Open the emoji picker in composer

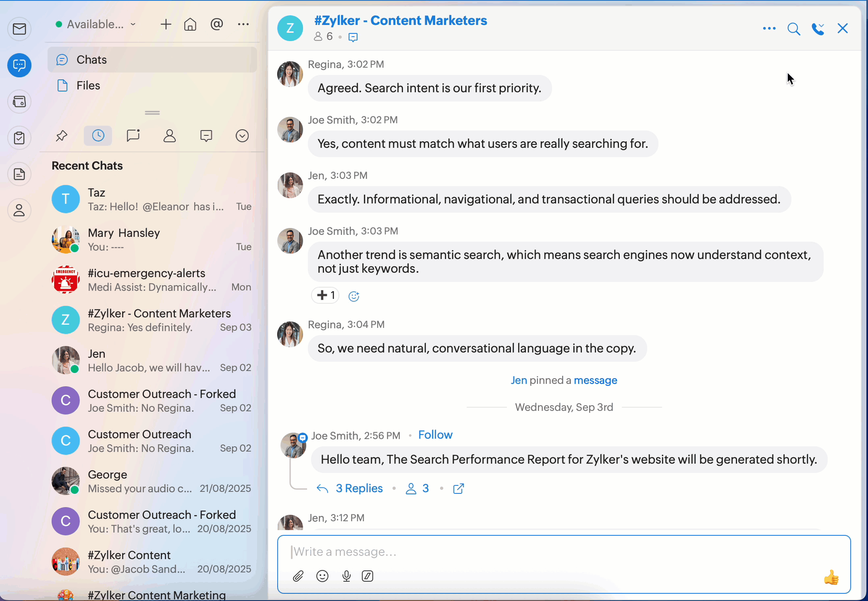pyautogui.click(x=322, y=576)
